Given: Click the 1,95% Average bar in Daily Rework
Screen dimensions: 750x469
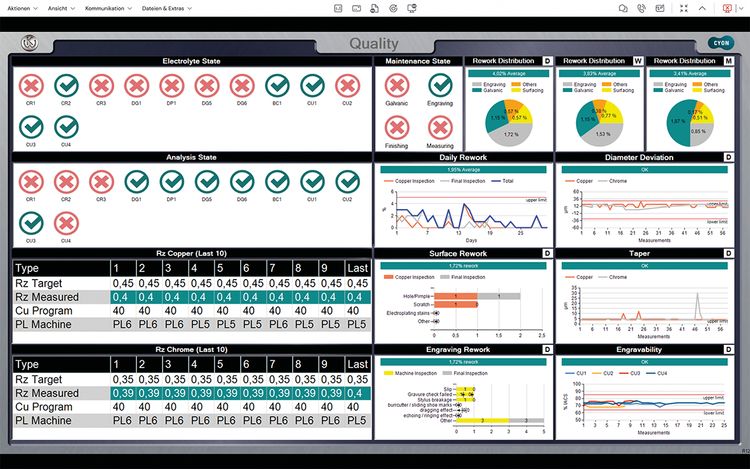Looking at the screenshot, I should pyautogui.click(x=463, y=170).
